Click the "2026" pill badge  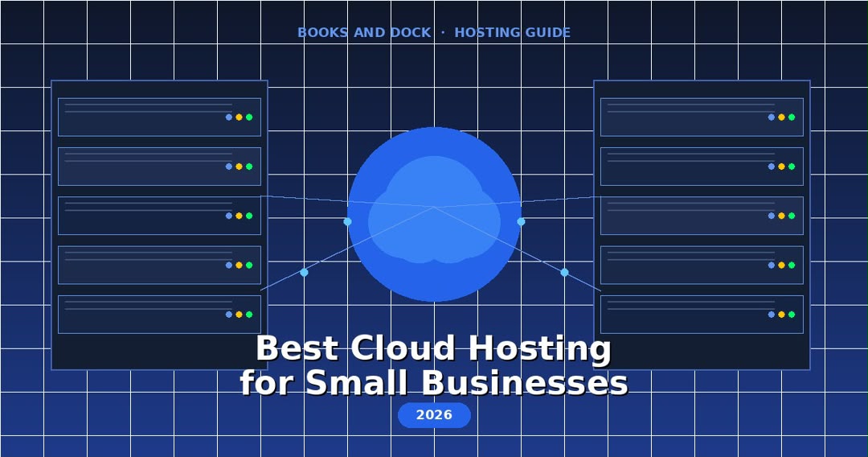point(434,415)
